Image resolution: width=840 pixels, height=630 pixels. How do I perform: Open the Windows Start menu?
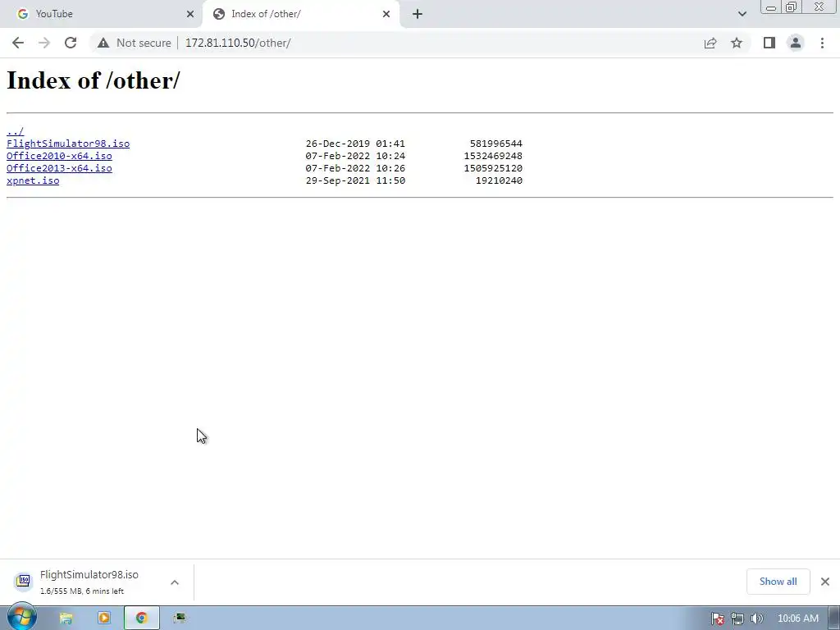tap(21, 618)
